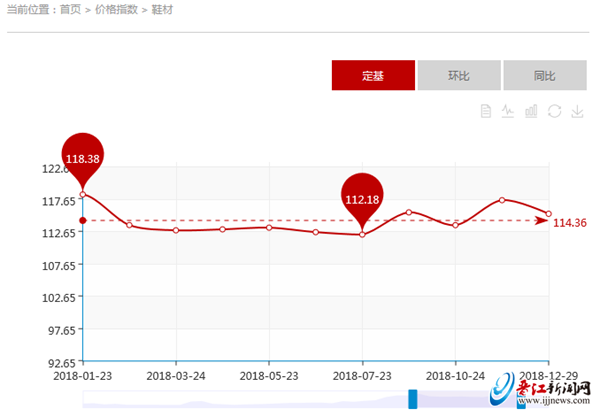
Task: Go to 首页 via breadcrumb
Action: (x=70, y=9)
